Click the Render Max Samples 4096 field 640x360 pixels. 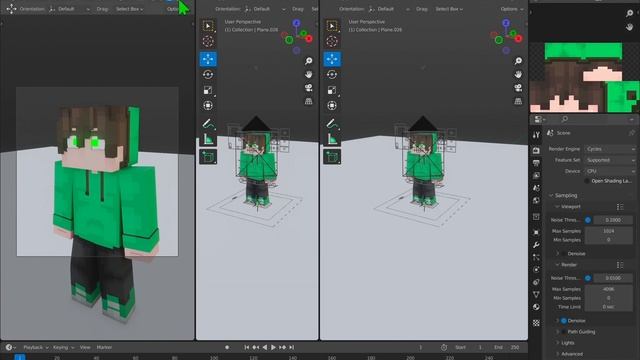609,289
